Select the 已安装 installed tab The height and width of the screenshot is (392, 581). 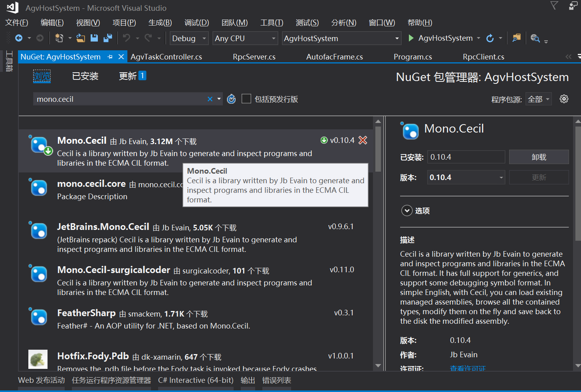(x=85, y=76)
